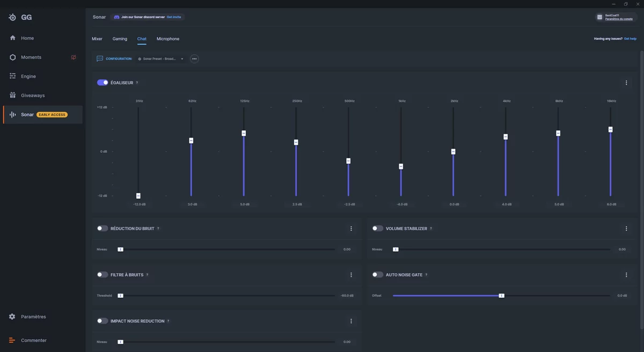Open the Égaliseur three-dot menu
Viewport: 644px width, 352px height.
coord(626,83)
